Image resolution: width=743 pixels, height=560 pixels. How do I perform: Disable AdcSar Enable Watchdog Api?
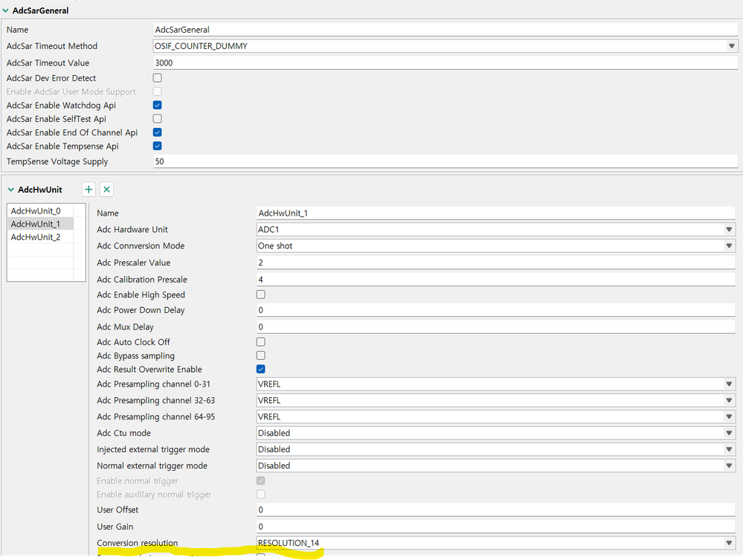158,105
